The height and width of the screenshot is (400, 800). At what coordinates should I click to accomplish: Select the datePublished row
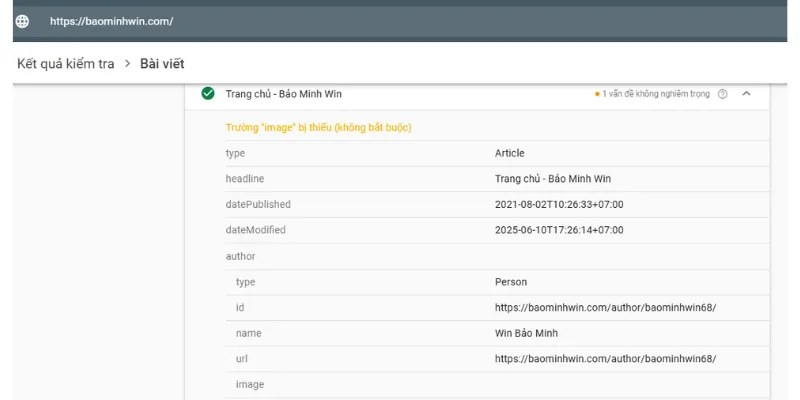coord(497,204)
